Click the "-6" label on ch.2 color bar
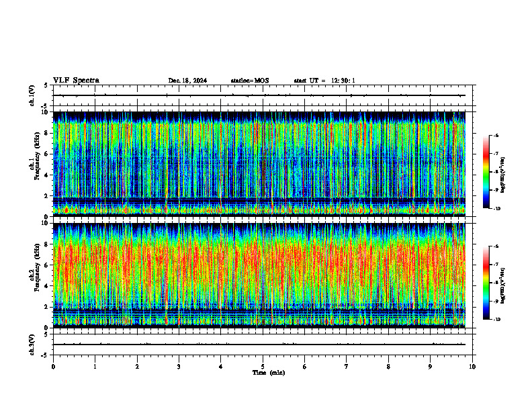Screen dimensions: 532x411 [496, 246]
